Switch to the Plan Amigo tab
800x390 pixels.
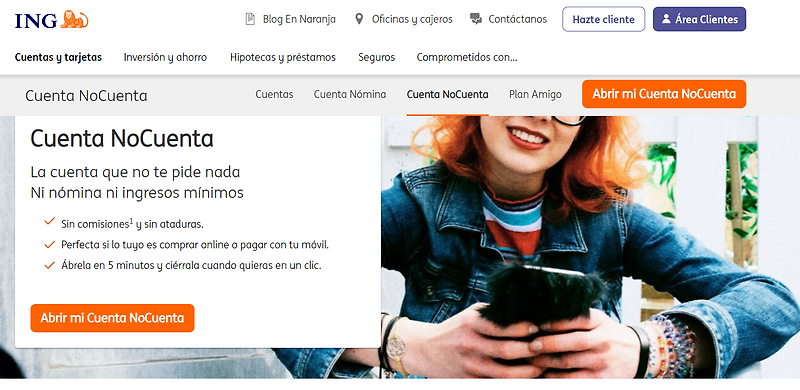tap(535, 94)
